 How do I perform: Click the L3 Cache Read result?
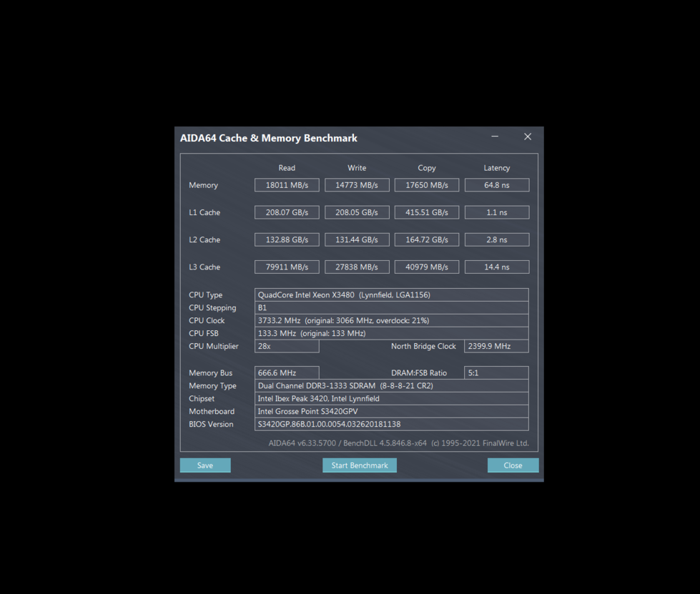pyautogui.click(x=287, y=267)
